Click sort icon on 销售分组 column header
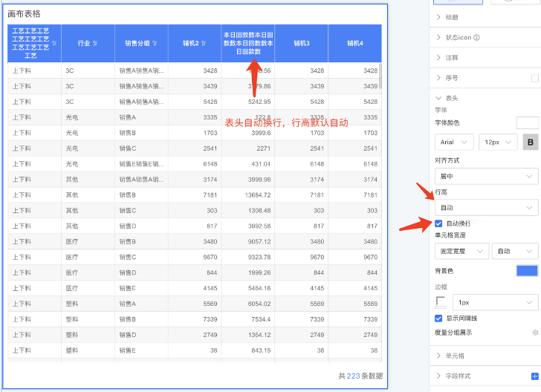The height and width of the screenshot is (392, 541). click(155, 43)
